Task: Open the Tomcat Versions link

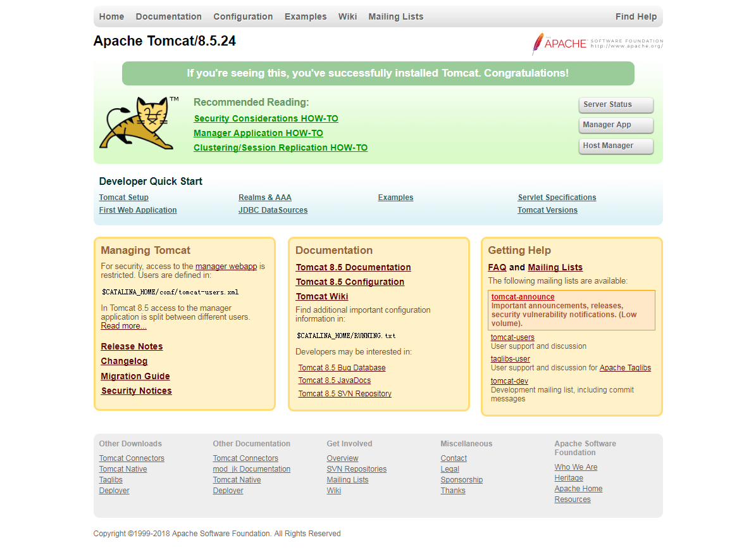Action: click(x=547, y=210)
